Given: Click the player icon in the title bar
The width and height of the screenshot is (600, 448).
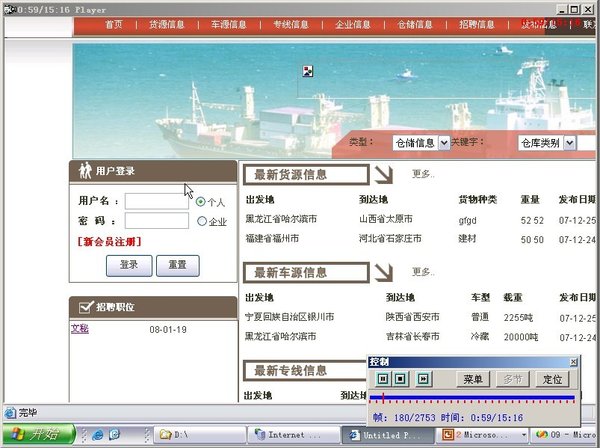Looking at the screenshot, I should pos(10,9).
